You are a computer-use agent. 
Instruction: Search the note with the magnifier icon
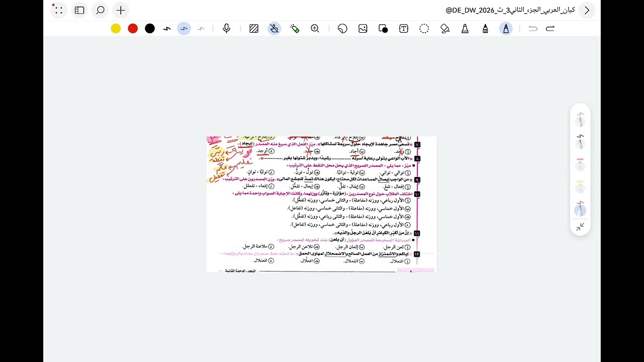pyautogui.click(x=100, y=10)
